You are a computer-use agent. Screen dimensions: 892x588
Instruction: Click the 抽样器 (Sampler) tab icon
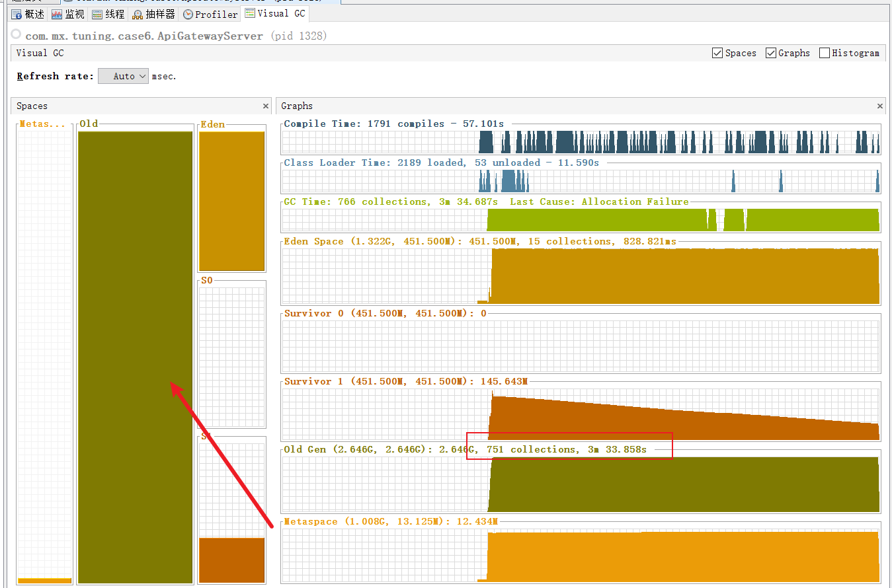coord(138,14)
